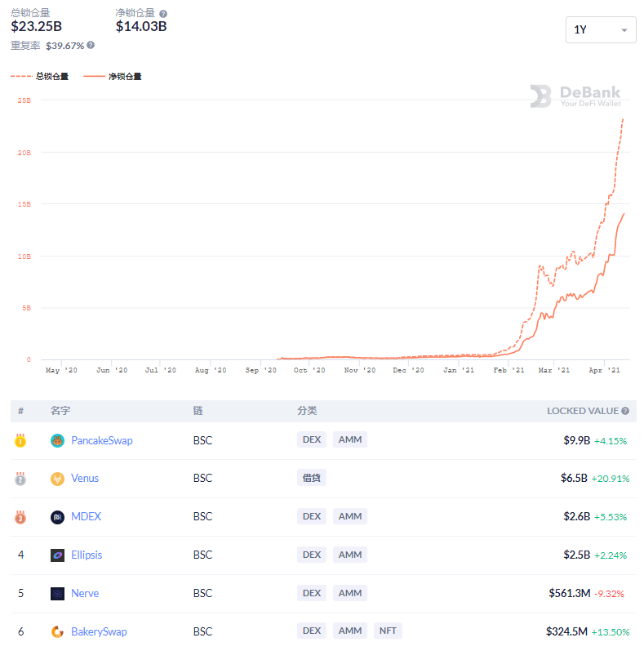Image resolution: width=644 pixels, height=651 pixels.
Task: Click the dropdown arrow beside 1Y
Action: point(624,30)
